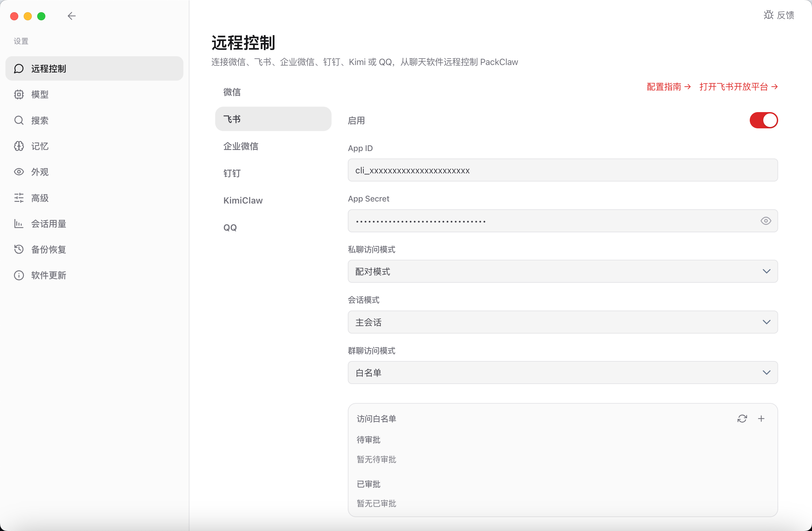Open the 外观 settings page
Screen dimensions: 812x531
94,172
